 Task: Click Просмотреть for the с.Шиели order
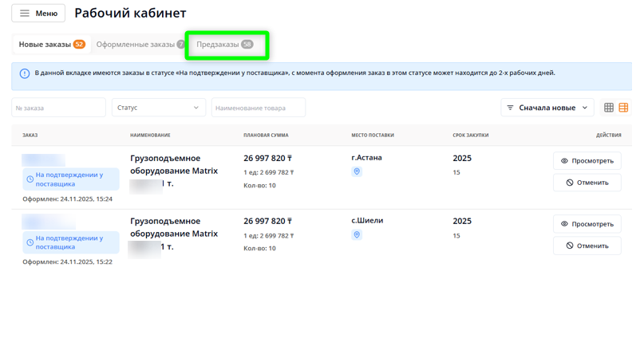coord(587,224)
